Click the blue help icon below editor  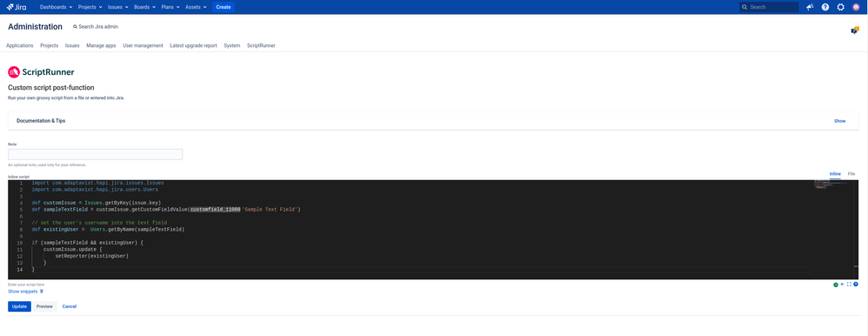(856, 284)
